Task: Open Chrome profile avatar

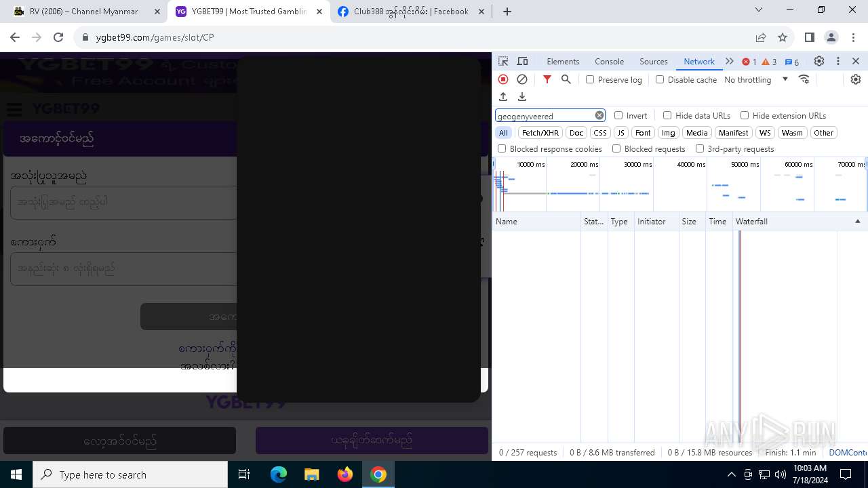Action: click(831, 37)
